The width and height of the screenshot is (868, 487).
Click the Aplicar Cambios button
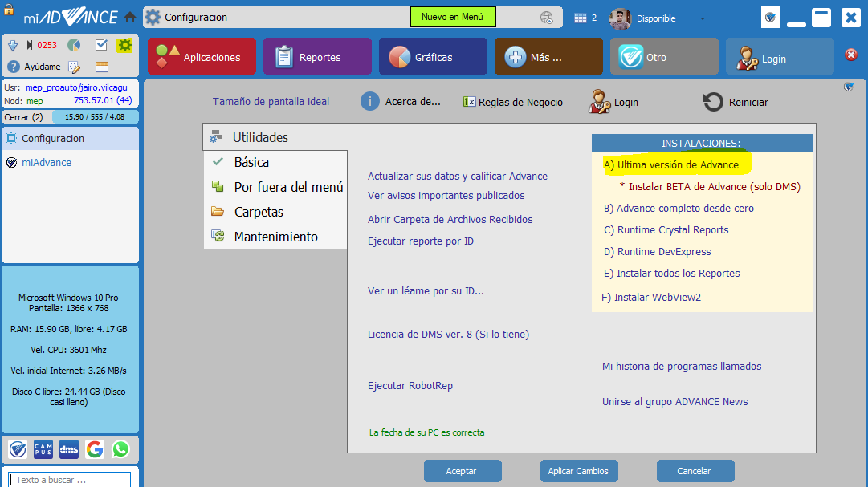[x=579, y=471]
